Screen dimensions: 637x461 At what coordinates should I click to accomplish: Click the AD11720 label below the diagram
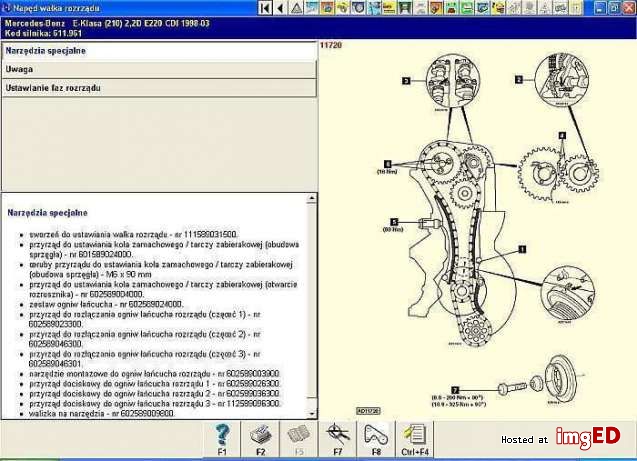368,411
